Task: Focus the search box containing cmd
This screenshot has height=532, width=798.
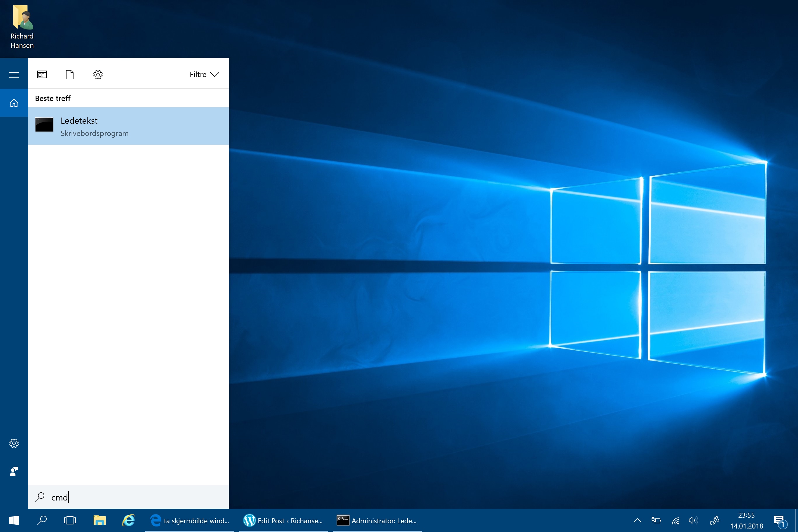Action: click(128, 497)
